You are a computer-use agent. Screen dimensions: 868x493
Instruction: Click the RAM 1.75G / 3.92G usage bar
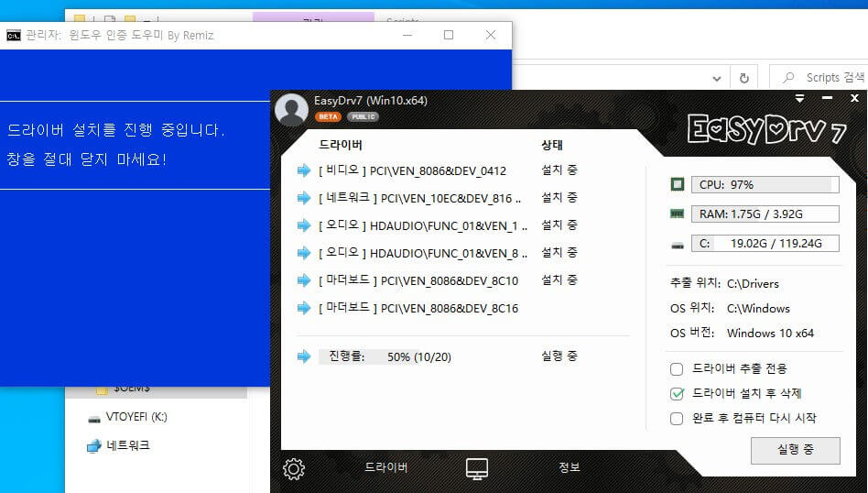pyautogui.click(x=765, y=214)
